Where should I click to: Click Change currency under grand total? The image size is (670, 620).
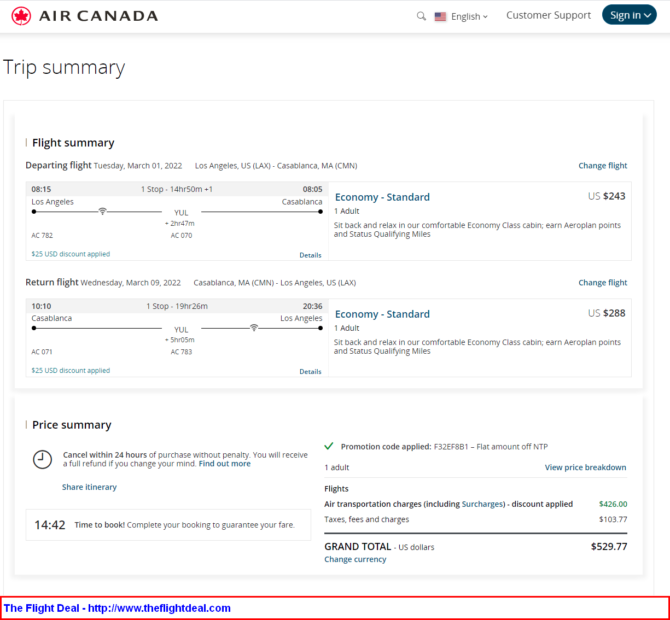click(355, 559)
